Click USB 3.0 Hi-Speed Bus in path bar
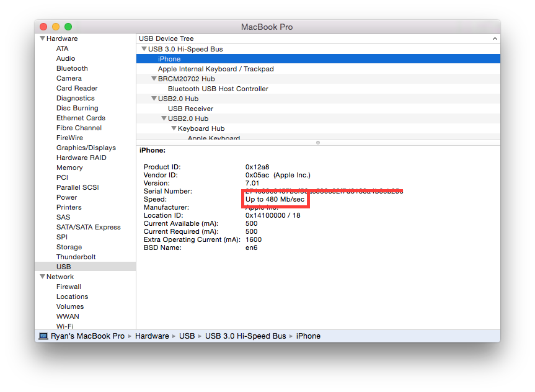The height and width of the screenshot is (392, 535). (x=245, y=336)
